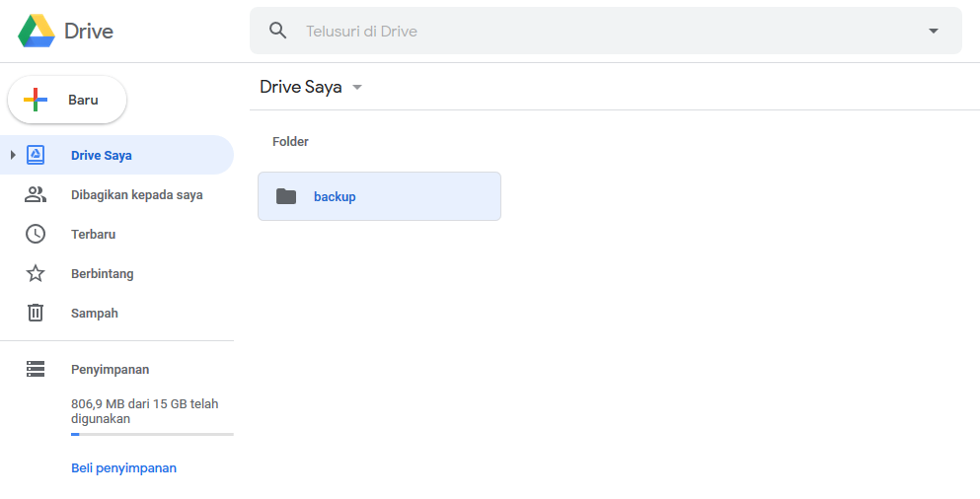The height and width of the screenshot is (499, 980).
Task: Click Beli penyimpanan link
Action: point(123,467)
